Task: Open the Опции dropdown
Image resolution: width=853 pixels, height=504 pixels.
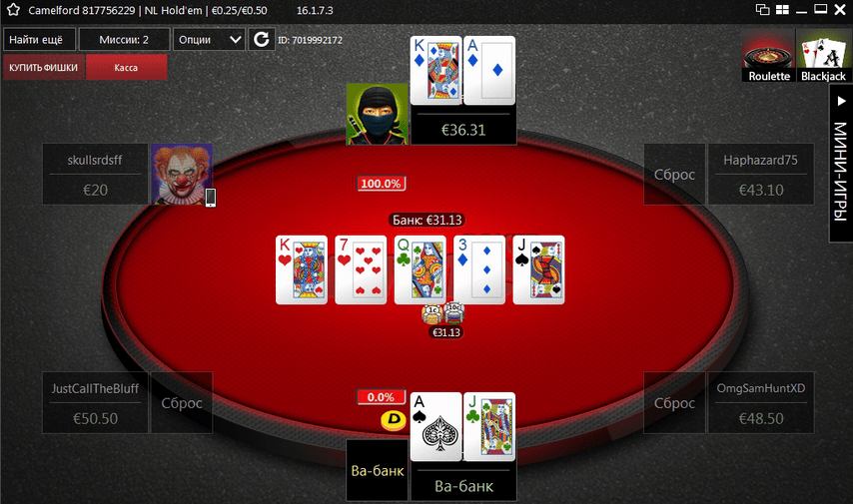Action: (209, 40)
